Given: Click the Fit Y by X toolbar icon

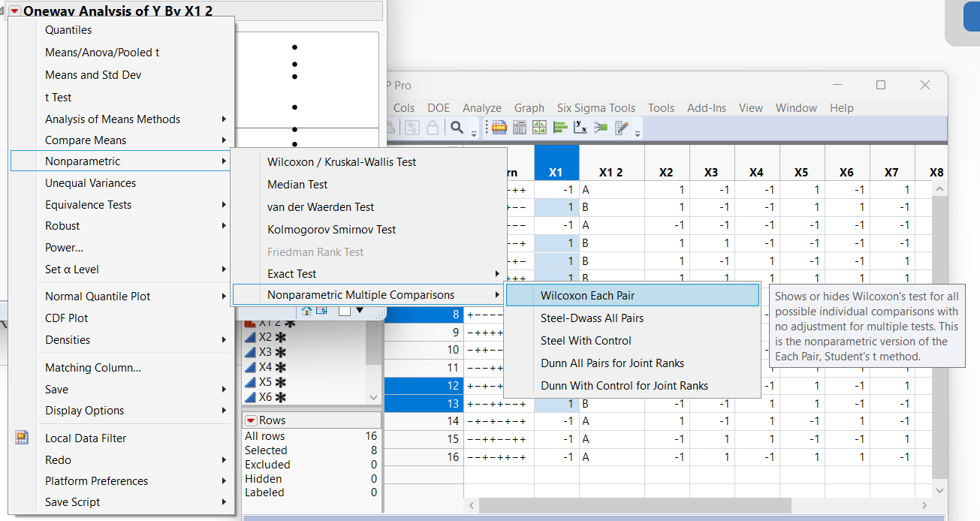Looking at the screenshot, I should pyautogui.click(x=580, y=127).
